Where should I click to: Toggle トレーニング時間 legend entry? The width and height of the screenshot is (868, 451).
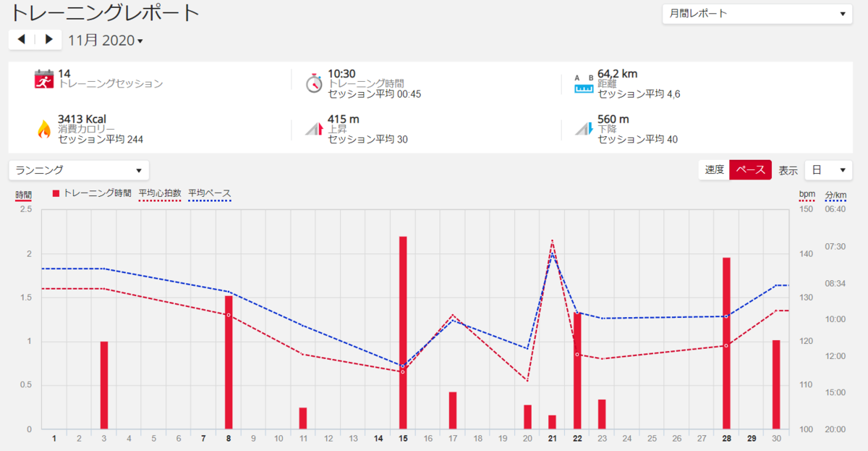[x=93, y=193]
